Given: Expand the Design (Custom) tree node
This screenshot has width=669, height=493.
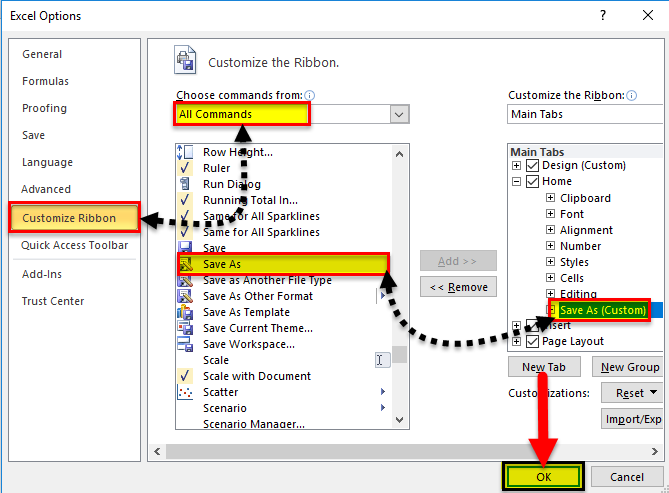Looking at the screenshot, I should click(x=516, y=165).
